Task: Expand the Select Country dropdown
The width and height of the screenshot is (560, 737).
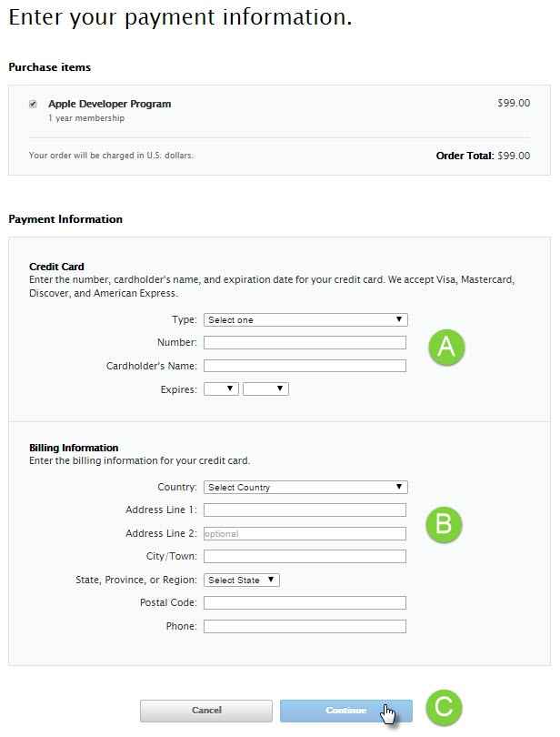Action: coord(305,487)
